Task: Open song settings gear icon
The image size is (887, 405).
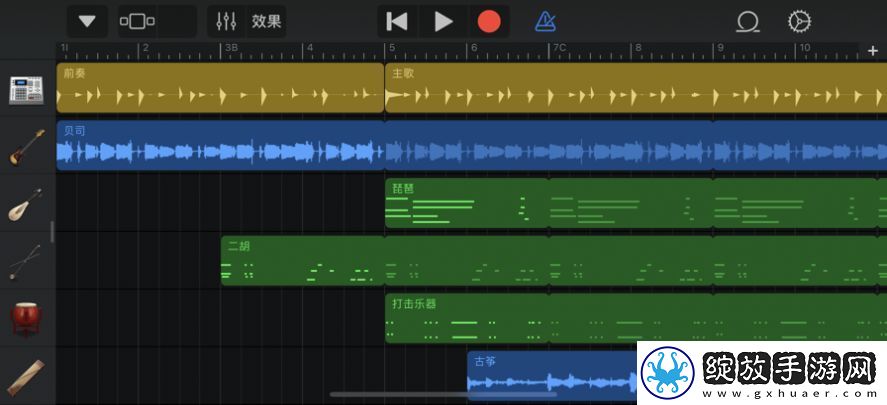Action: tap(799, 22)
